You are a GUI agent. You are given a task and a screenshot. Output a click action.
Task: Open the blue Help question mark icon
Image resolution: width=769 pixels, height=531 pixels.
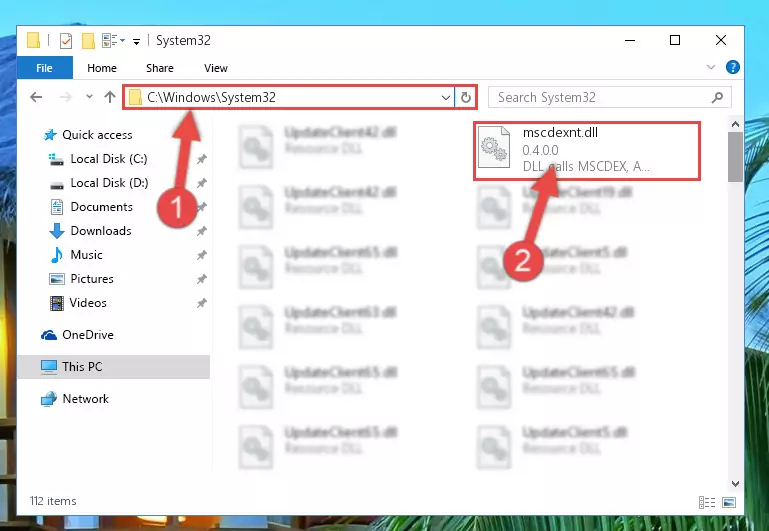pyautogui.click(x=733, y=67)
